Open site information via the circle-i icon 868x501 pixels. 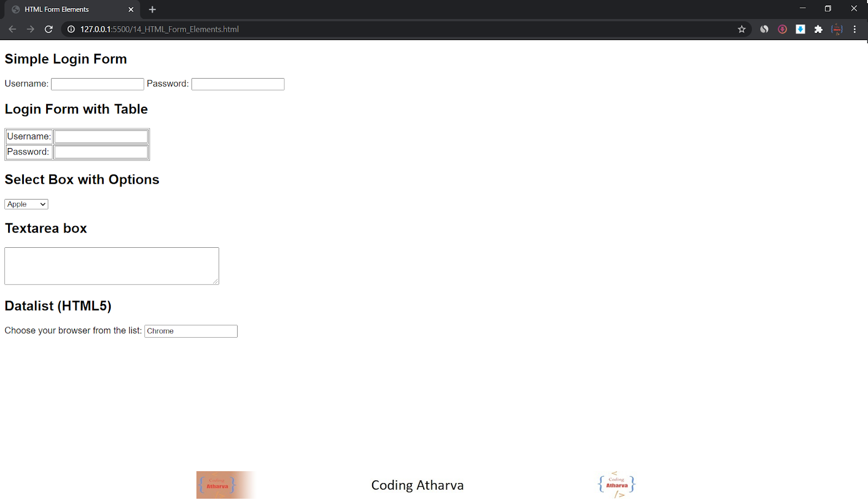pos(71,29)
